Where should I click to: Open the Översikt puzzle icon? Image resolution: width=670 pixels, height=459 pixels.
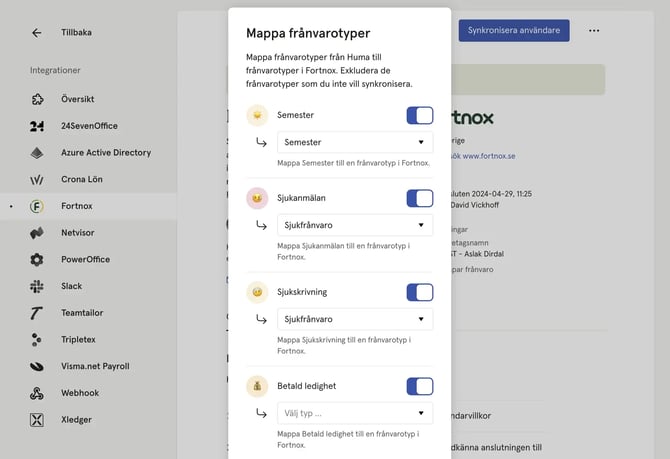(37, 99)
